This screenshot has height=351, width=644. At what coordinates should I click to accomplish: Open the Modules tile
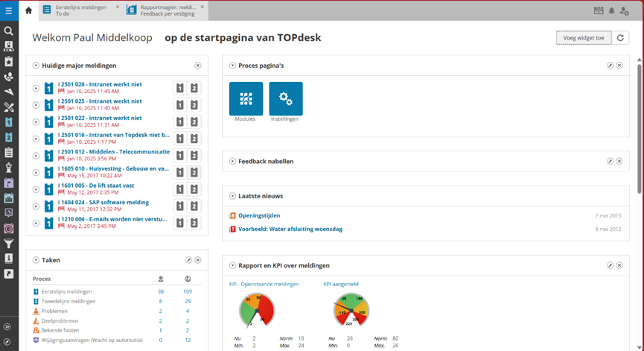pos(246,98)
